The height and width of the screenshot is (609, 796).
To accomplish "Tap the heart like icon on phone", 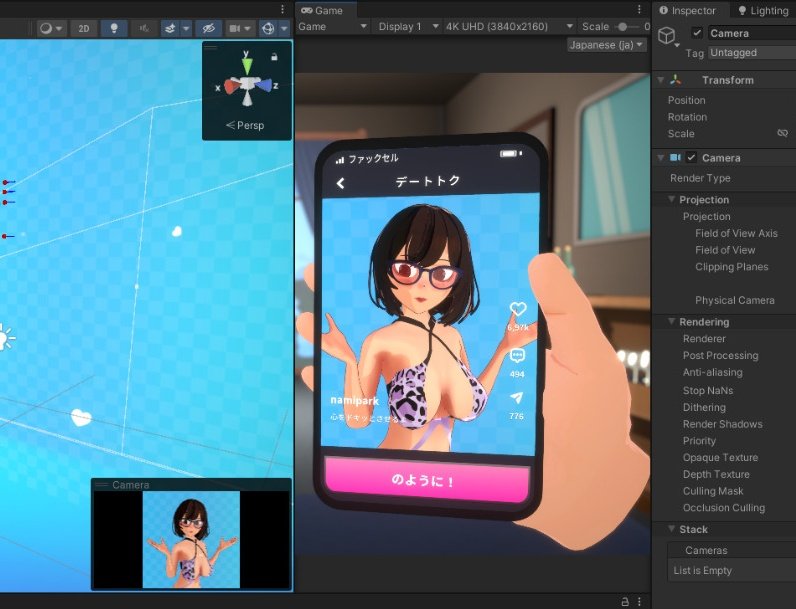I will point(517,309).
